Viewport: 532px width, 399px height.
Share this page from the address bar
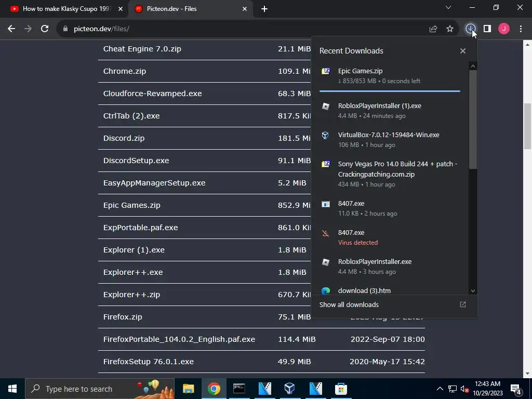pyautogui.click(x=433, y=29)
